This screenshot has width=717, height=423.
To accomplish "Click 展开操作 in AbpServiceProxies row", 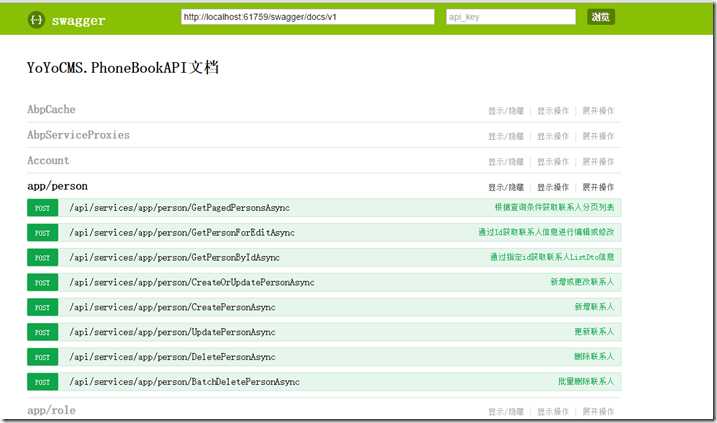I will point(598,136).
